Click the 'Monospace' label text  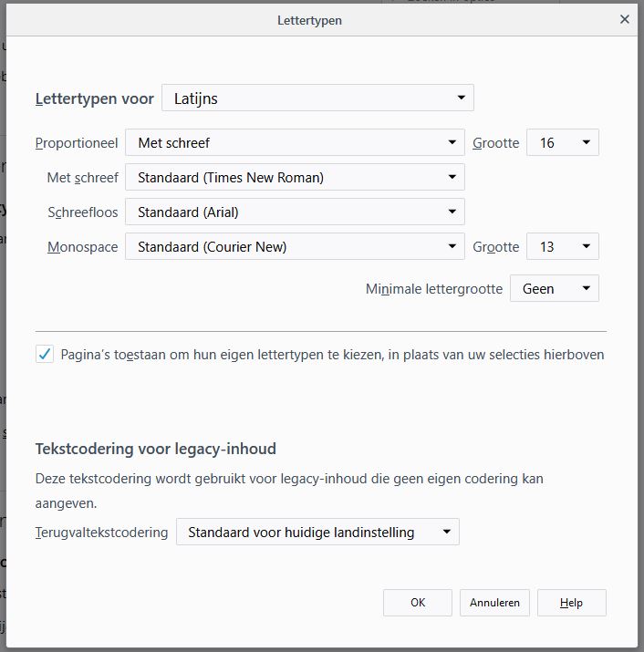(x=83, y=247)
